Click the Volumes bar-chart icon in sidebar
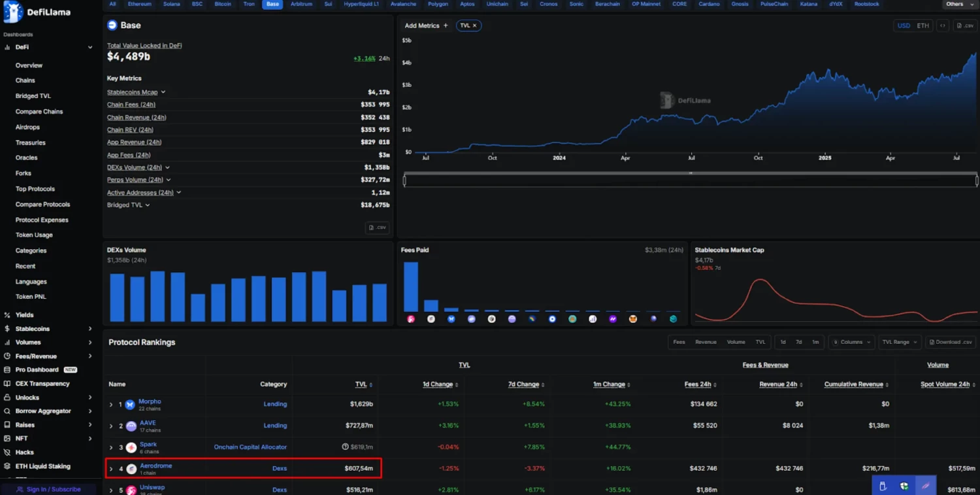This screenshot has height=495, width=980. pos(7,343)
